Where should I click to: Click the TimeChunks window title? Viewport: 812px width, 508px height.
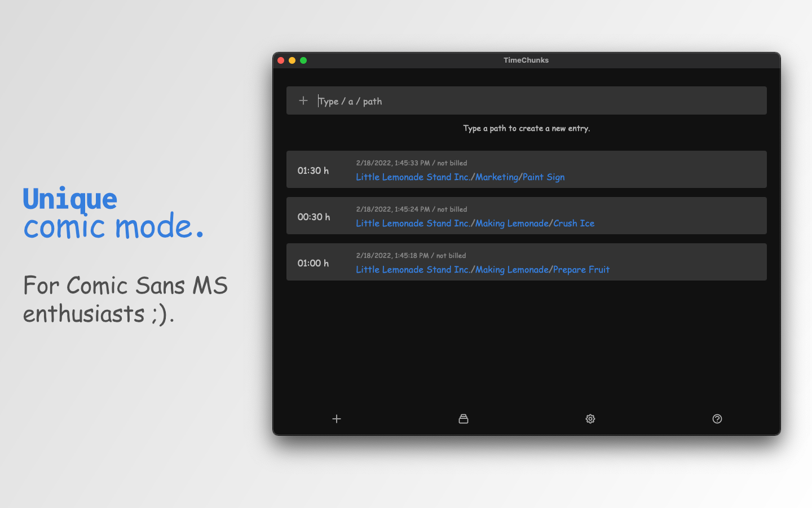click(526, 60)
